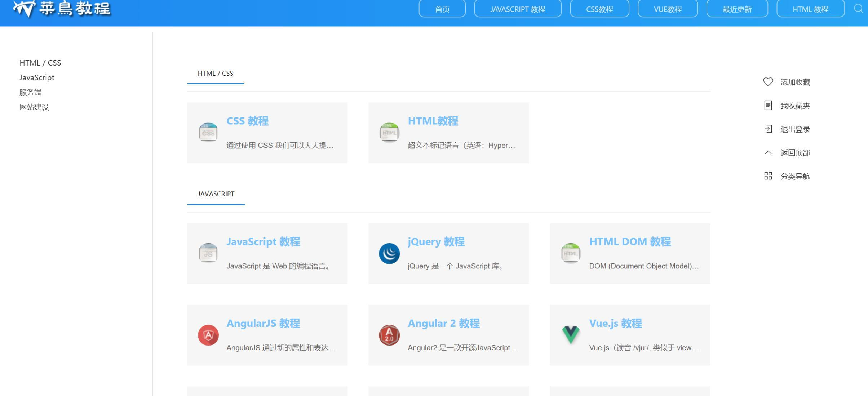Click the jQuery logo icon

(389, 253)
